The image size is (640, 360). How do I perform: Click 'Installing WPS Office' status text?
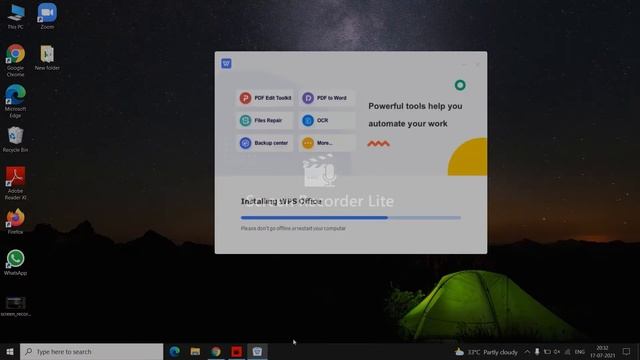point(281,201)
